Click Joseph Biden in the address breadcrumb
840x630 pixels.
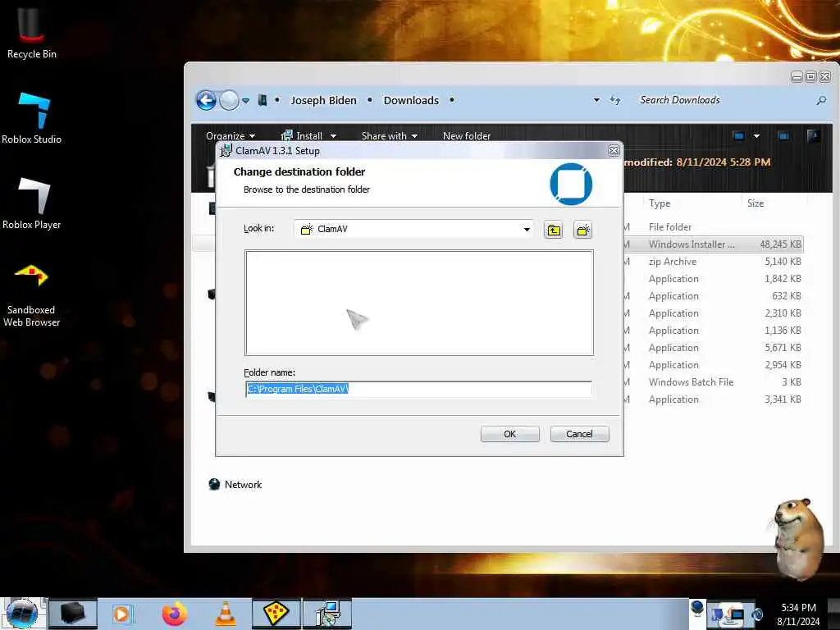pyautogui.click(x=323, y=100)
